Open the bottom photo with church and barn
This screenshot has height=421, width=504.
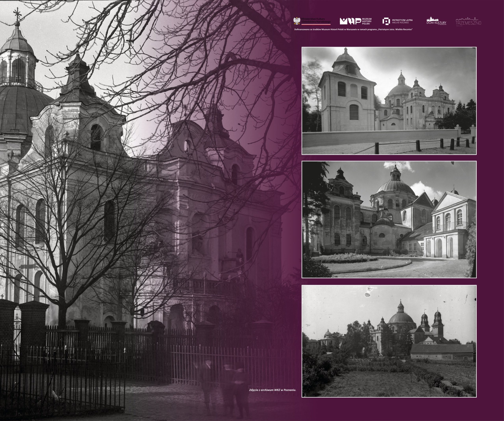389,341
